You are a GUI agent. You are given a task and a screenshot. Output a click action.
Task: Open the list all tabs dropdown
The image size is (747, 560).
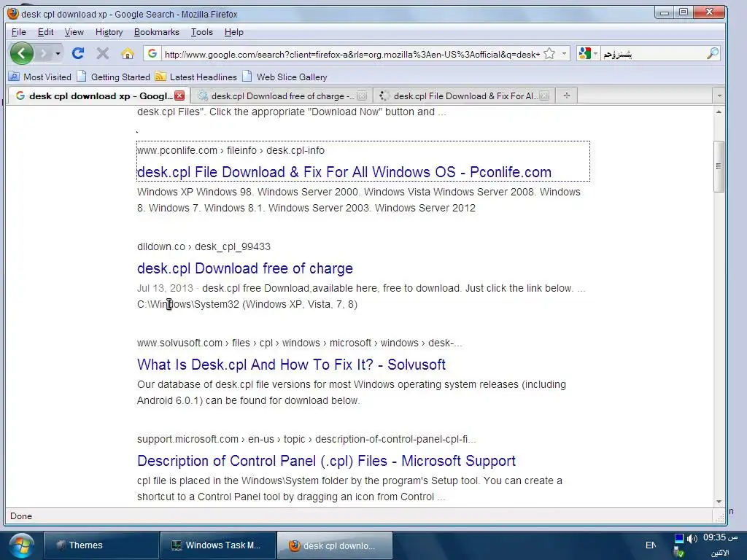pos(719,96)
